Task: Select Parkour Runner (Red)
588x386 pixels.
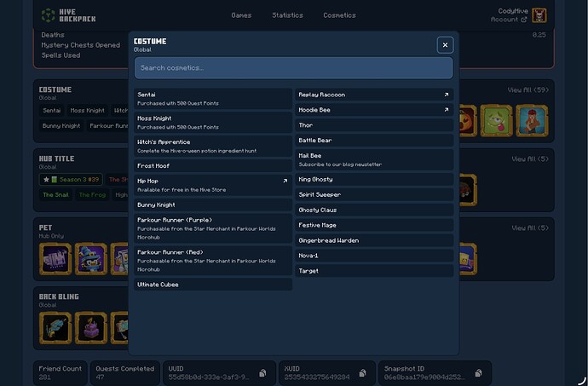Action: (x=213, y=261)
